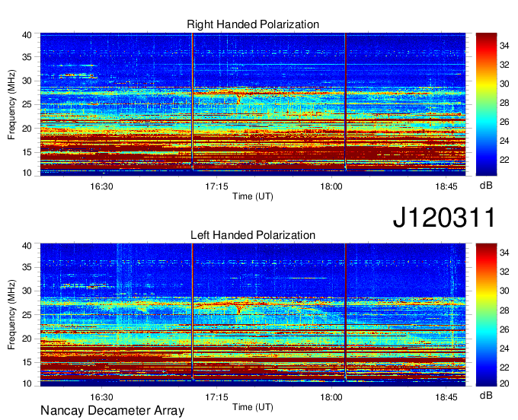Click the 18:45 tick label on top plot
Image resolution: width=518 pixels, height=420 pixels.
446,186
